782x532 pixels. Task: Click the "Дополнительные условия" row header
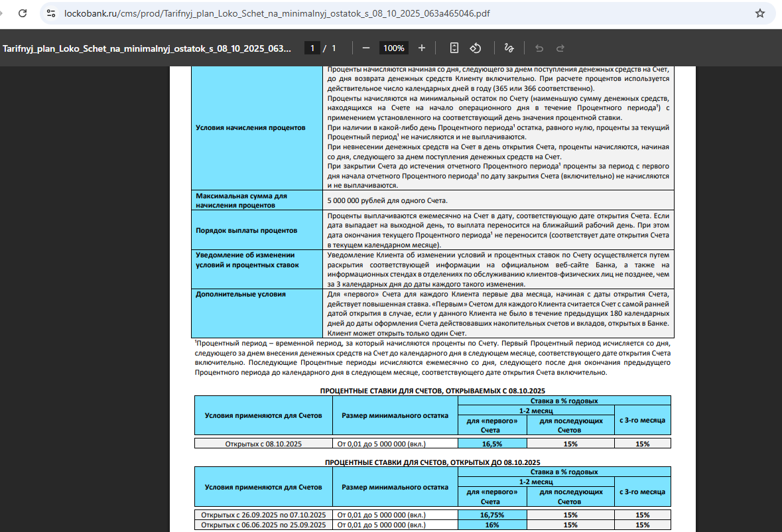click(x=241, y=294)
